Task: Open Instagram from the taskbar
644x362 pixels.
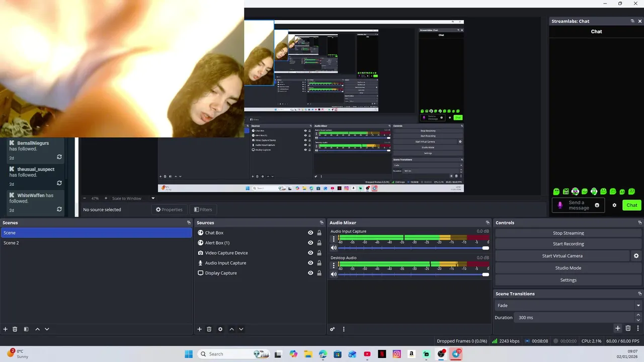Action: click(x=397, y=354)
